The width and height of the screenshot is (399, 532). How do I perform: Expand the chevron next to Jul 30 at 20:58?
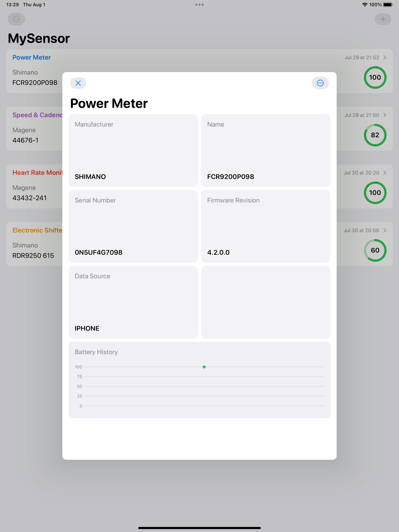pyautogui.click(x=385, y=230)
